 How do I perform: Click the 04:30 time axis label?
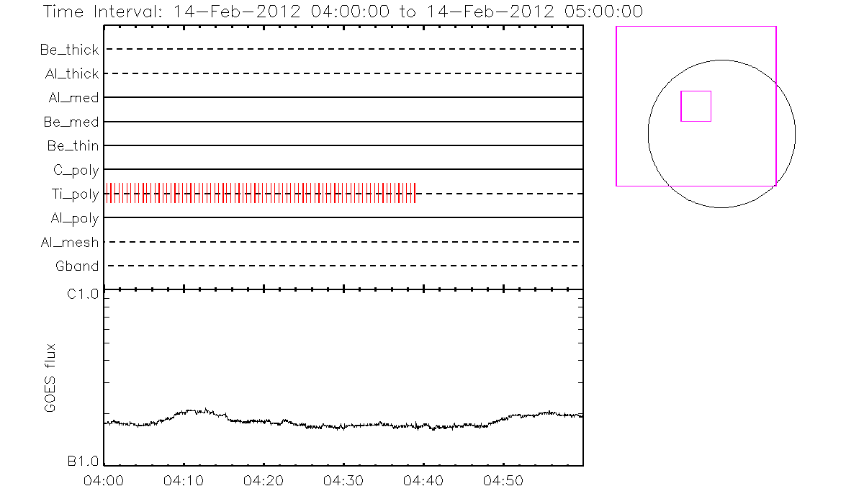click(343, 480)
